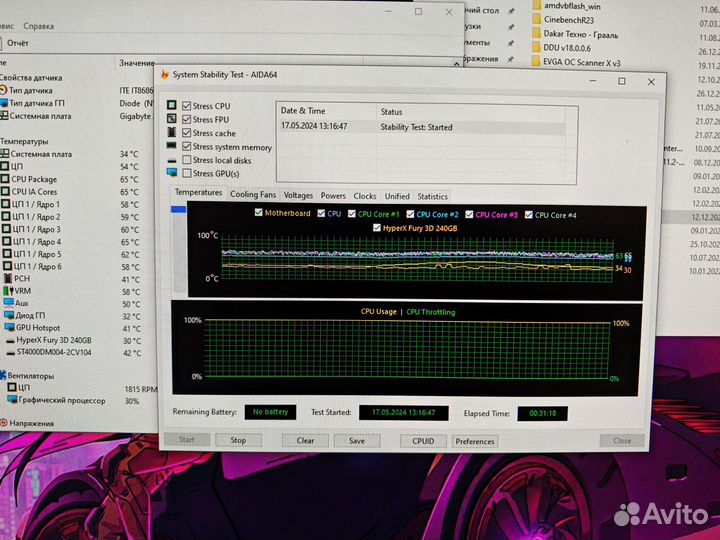Select the ЦП 1 / Ядро 4 row
The image size is (720, 540).
(x=76, y=242)
